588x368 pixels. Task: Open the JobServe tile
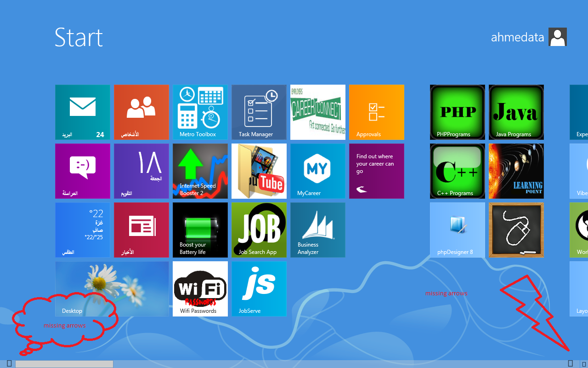259,288
